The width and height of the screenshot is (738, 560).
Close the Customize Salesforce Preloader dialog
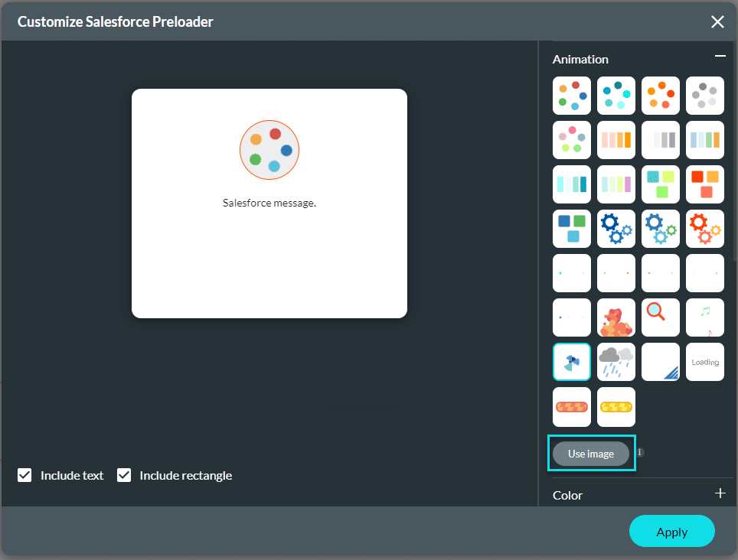(x=717, y=21)
